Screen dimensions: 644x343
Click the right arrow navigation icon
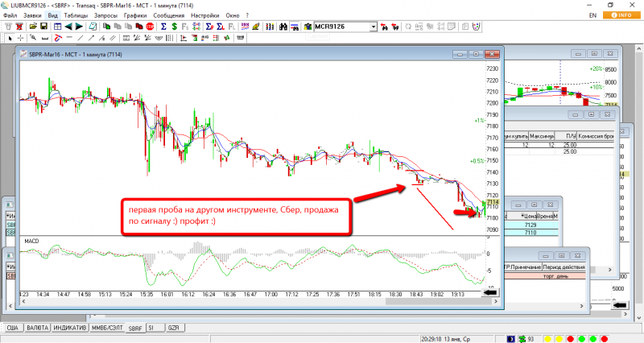point(79,27)
